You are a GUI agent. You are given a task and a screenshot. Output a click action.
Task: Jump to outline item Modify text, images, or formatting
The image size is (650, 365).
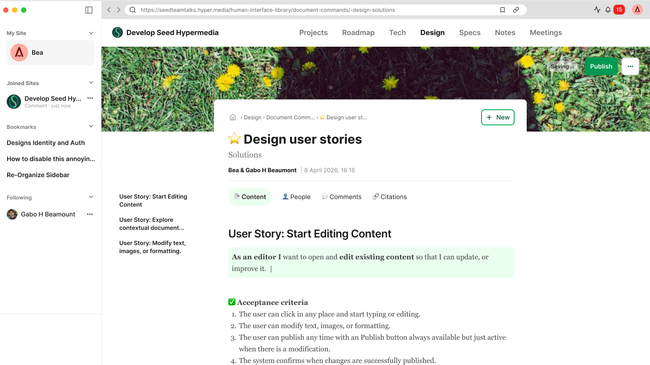pyautogui.click(x=152, y=247)
